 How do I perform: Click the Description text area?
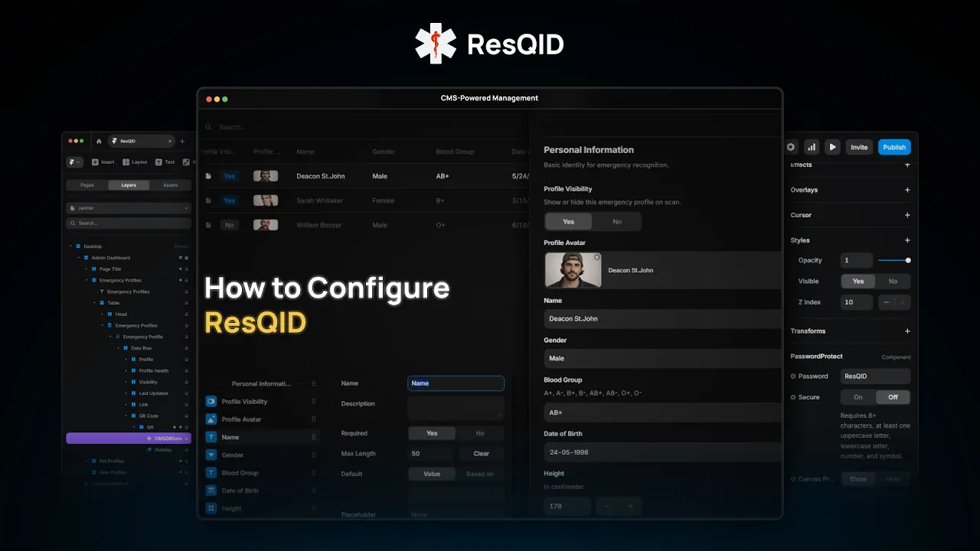point(456,407)
